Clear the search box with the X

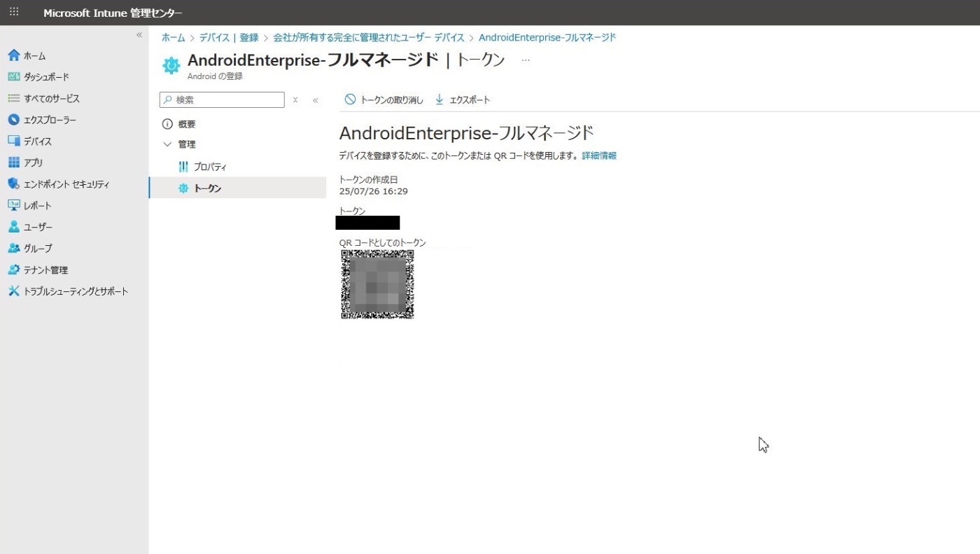point(295,100)
